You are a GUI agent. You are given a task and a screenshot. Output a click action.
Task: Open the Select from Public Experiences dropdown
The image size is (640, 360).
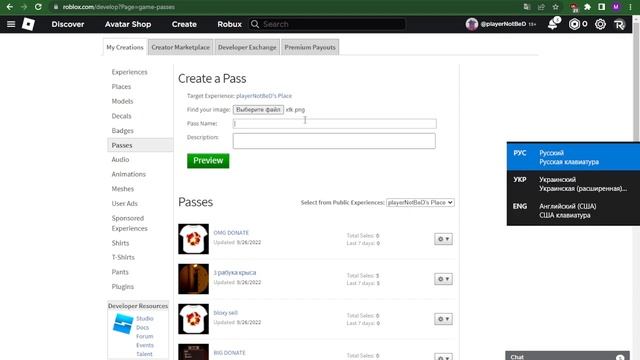(420, 202)
